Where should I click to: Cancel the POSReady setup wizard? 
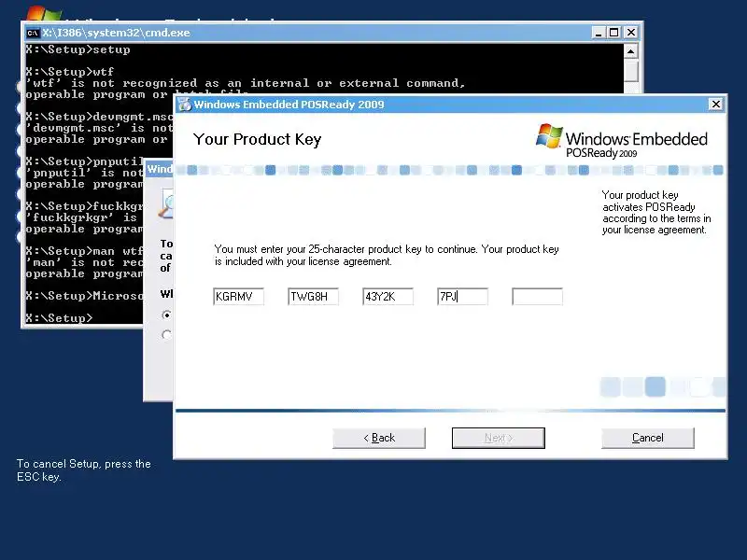pyautogui.click(x=647, y=438)
